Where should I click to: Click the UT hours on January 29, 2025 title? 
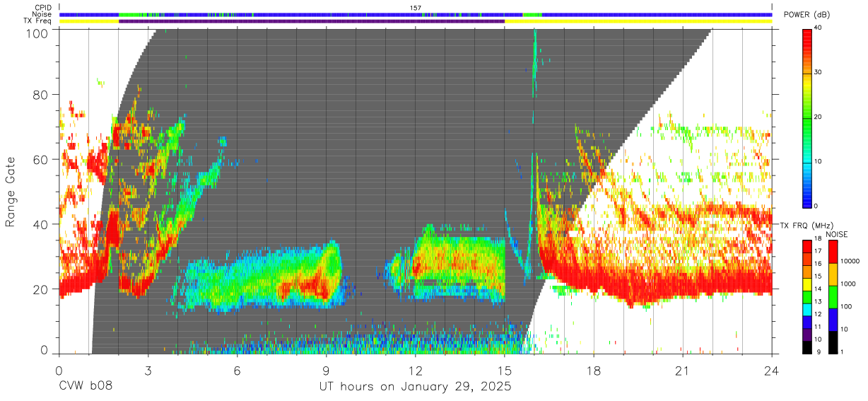pos(415,388)
